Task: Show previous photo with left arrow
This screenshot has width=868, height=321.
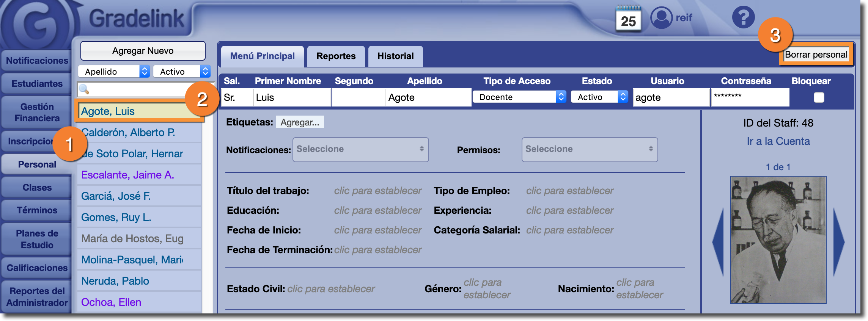Action: coord(718,242)
